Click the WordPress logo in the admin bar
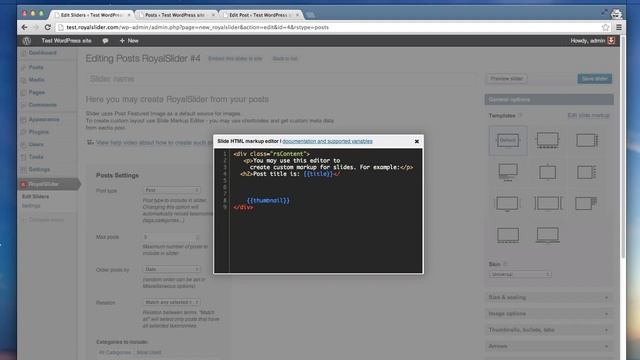Viewport: 640px width, 360px height. point(27,41)
